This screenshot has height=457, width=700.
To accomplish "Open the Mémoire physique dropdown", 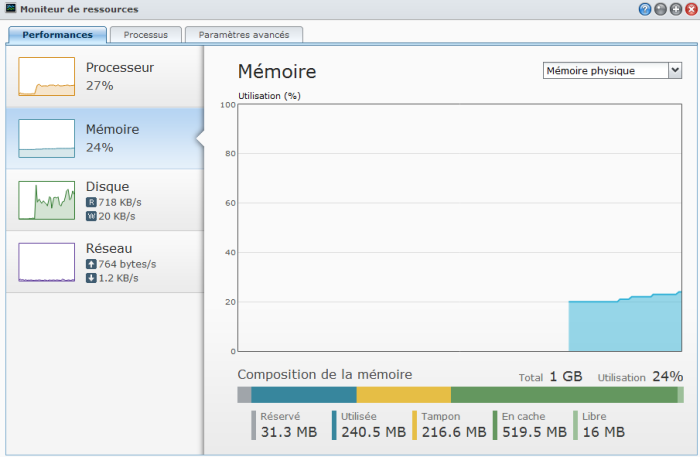I will (611, 70).
